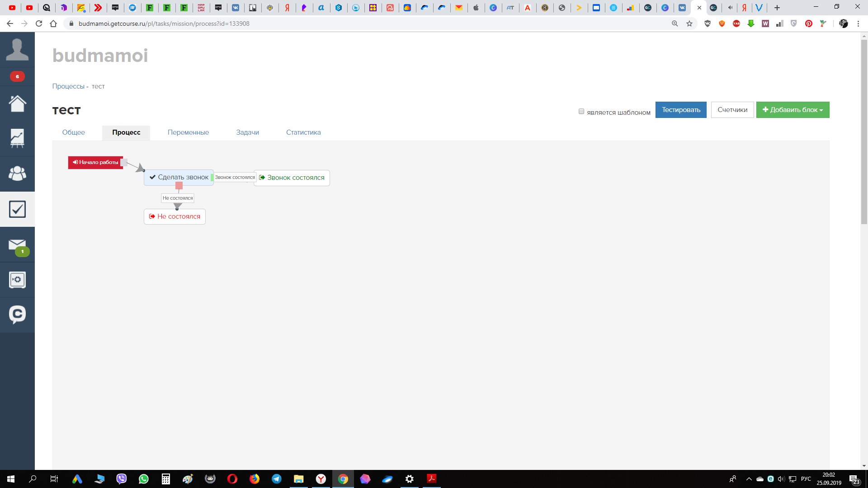Viewport: 868px width, 488px height.
Task: Click the Счетчики button
Action: 732,110
